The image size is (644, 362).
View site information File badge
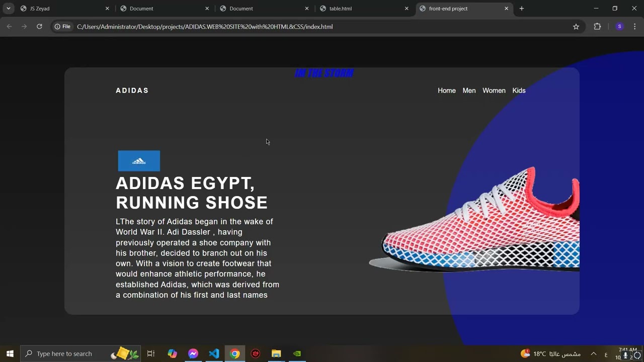click(x=63, y=27)
